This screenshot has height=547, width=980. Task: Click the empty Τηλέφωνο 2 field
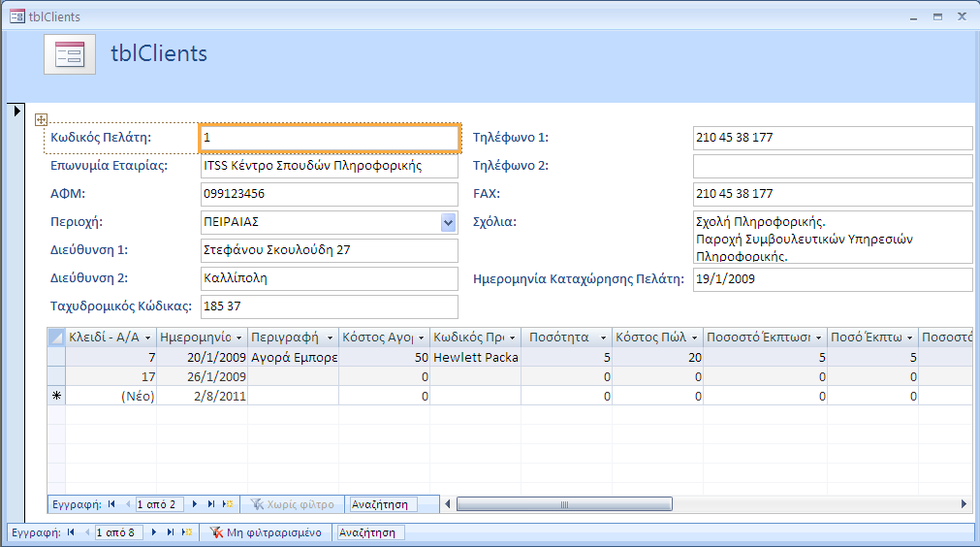point(833,166)
